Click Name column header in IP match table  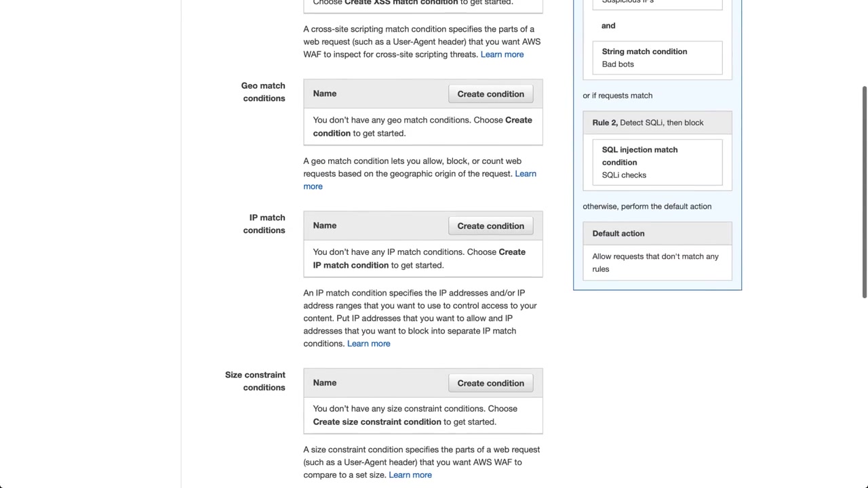pyautogui.click(x=325, y=226)
